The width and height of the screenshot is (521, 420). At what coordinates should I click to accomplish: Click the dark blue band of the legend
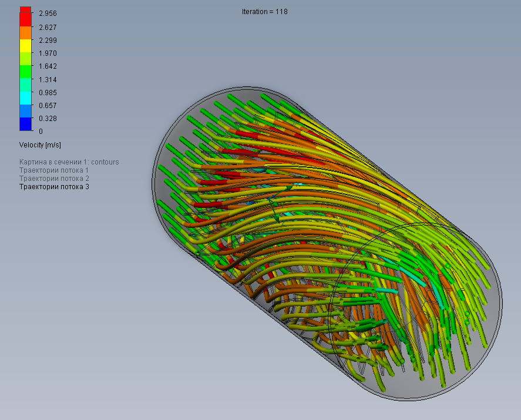coord(26,124)
